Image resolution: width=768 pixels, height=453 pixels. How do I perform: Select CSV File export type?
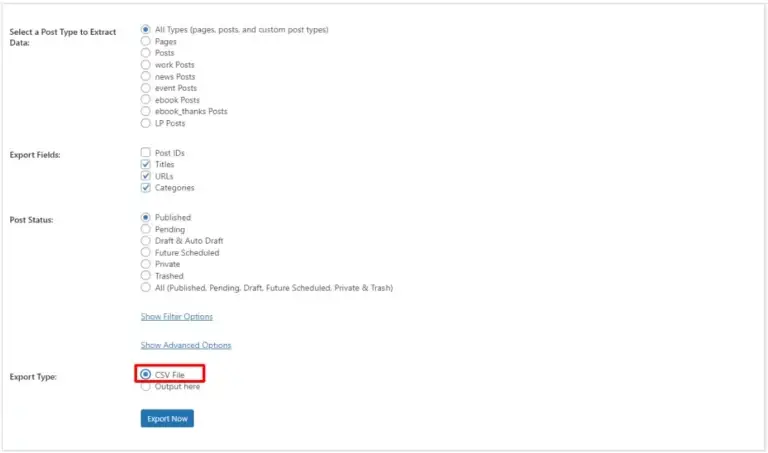(146, 375)
